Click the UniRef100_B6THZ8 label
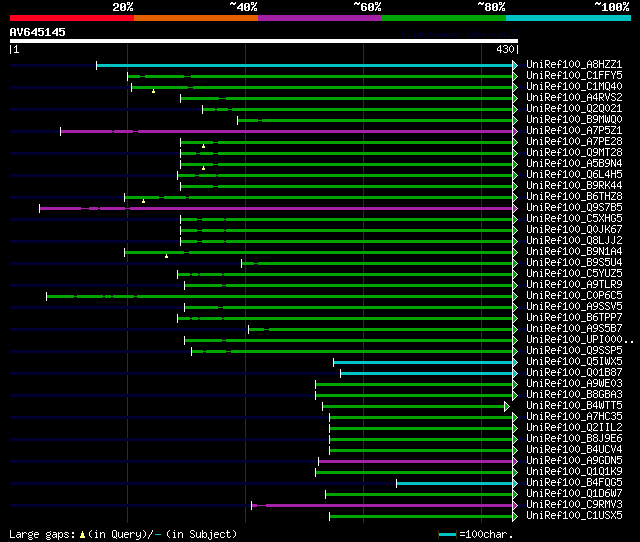640x542 pixels. coord(574,197)
